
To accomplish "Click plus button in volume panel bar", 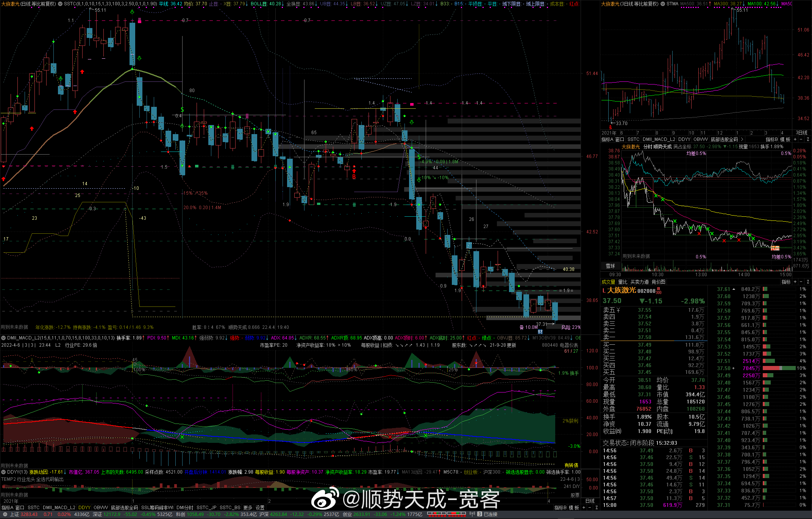I will point(795,282).
